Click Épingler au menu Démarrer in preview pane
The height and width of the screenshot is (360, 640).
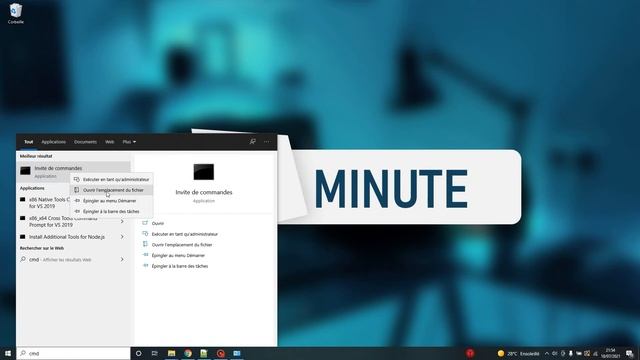point(178,255)
